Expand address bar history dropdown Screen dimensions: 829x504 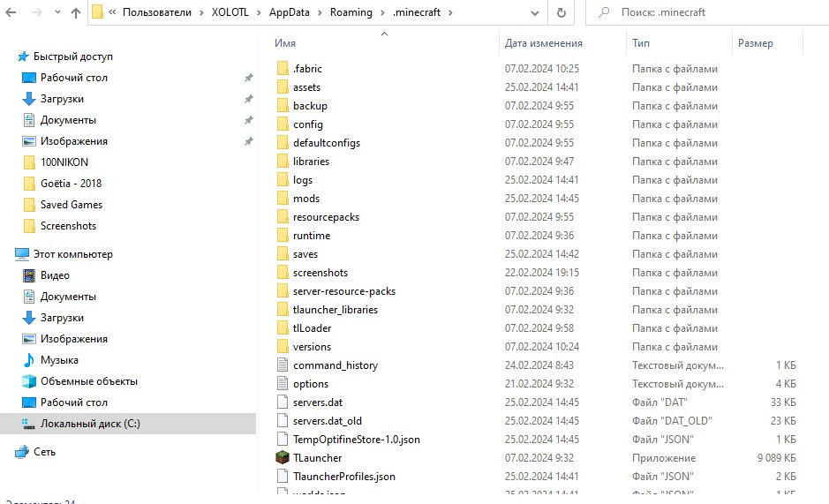tap(534, 13)
